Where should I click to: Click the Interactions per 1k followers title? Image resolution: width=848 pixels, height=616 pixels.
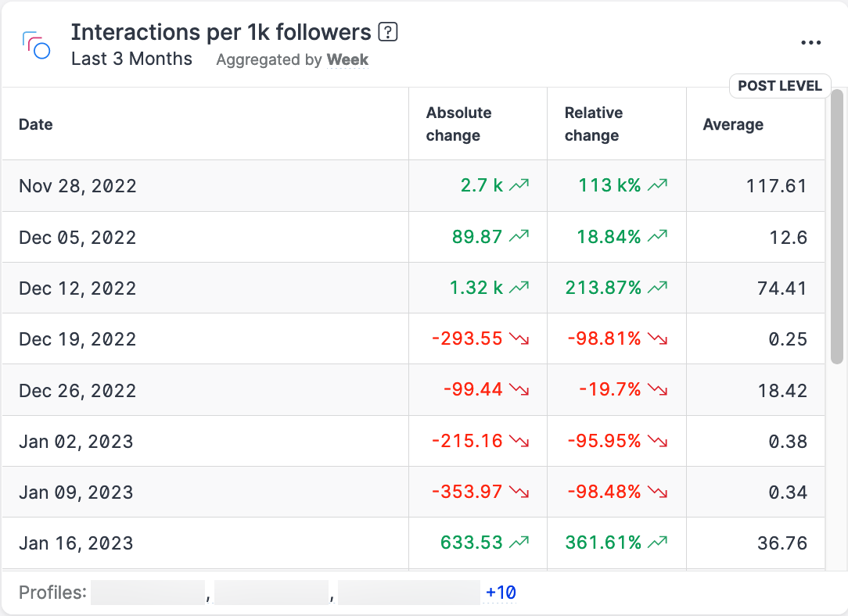[221, 32]
